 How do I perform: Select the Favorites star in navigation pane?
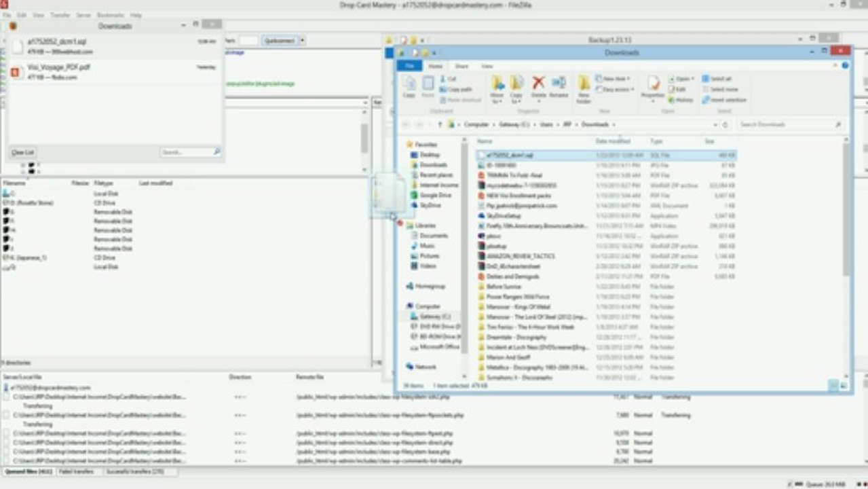(x=410, y=145)
